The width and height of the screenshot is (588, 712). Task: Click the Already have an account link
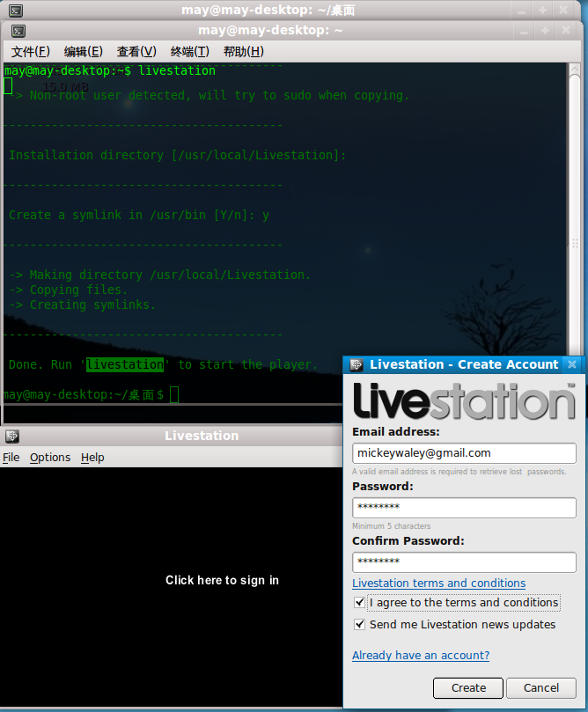(x=421, y=656)
